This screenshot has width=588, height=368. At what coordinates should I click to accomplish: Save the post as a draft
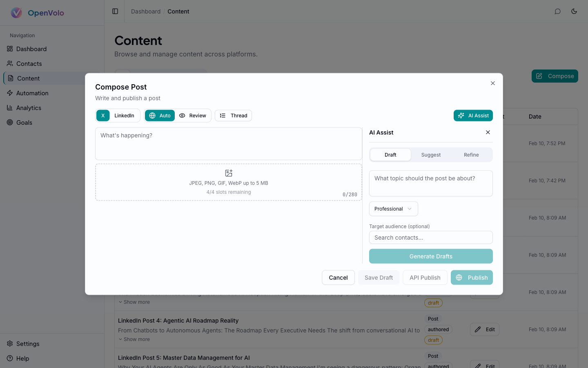pos(379,277)
